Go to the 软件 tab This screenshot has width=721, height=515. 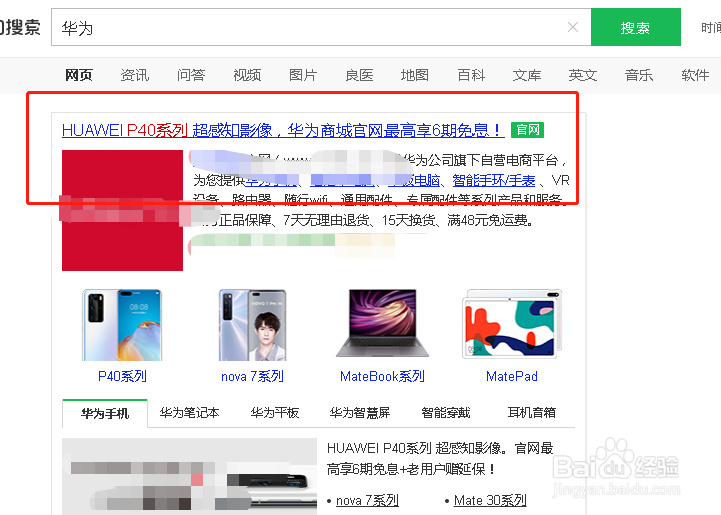coord(695,75)
